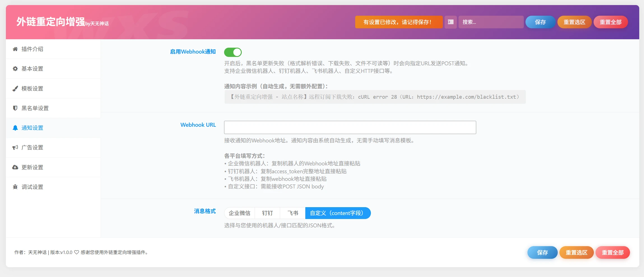644x277 pixels.
Task: Open the 广告设置 section
Action: click(x=53, y=147)
